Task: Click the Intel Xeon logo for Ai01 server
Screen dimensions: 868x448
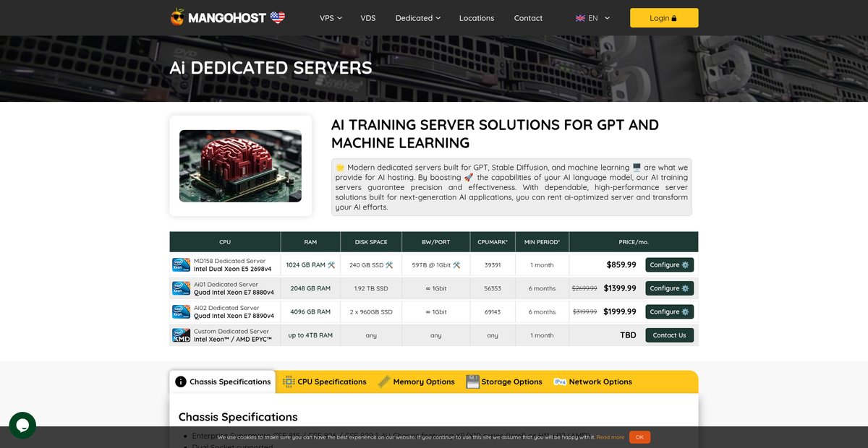Action: 181,288
